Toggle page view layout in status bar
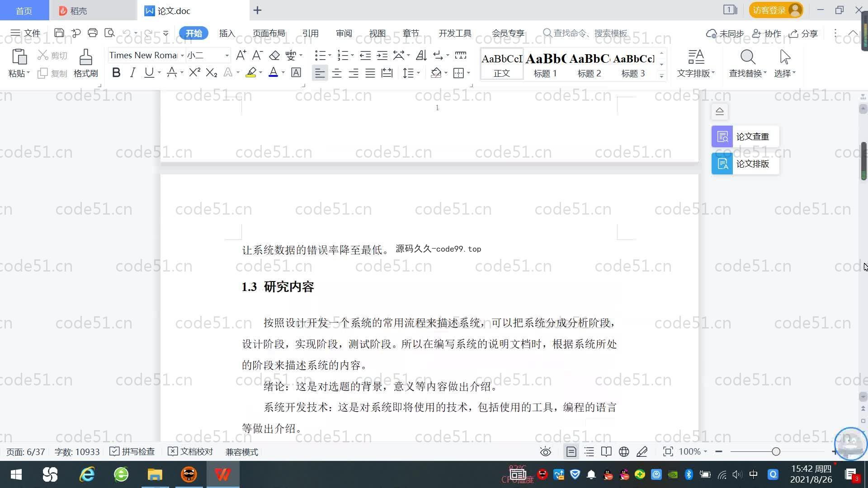The height and width of the screenshot is (488, 868). (571, 452)
